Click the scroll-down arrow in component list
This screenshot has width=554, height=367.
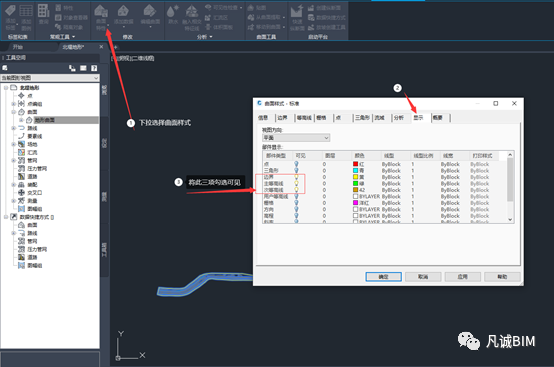pyautogui.click(x=510, y=219)
